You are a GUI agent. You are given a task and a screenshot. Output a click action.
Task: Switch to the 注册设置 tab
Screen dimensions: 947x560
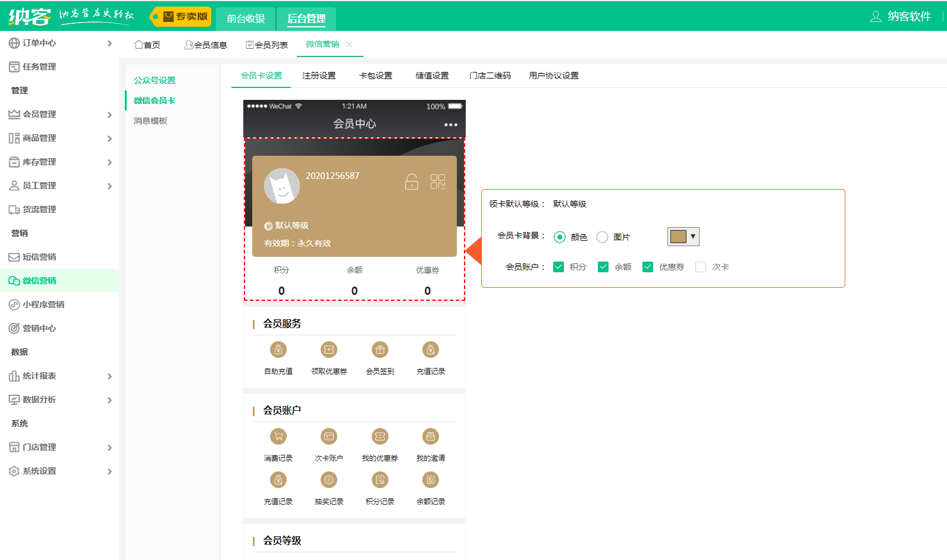point(319,75)
